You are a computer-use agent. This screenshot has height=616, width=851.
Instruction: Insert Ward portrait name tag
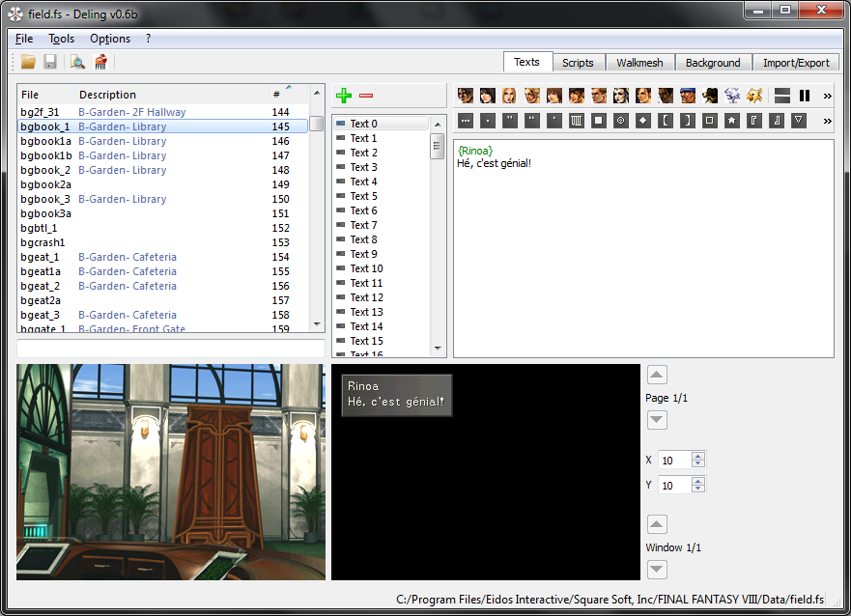(688, 96)
